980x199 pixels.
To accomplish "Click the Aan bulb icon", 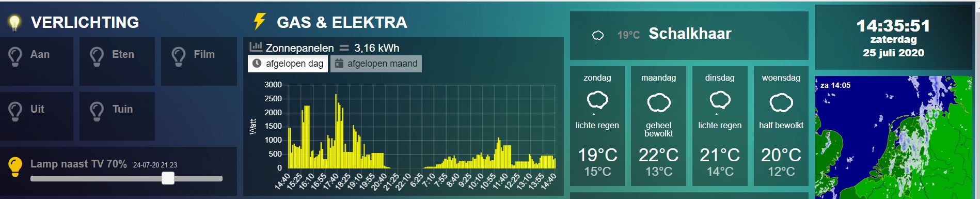I will (x=15, y=56).
